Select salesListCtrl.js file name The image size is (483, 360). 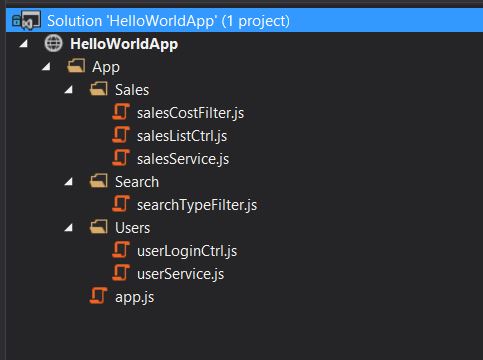[182, 136]
